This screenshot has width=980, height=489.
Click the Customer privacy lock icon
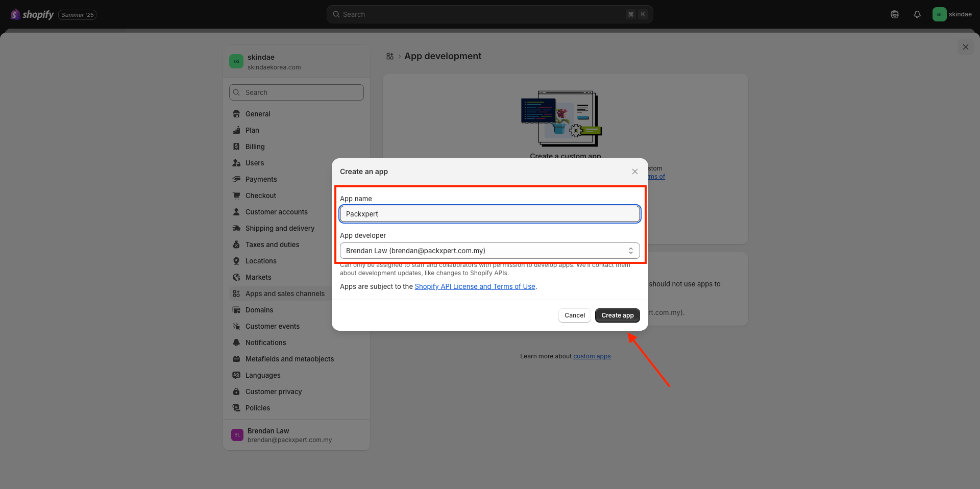(236, 392)
